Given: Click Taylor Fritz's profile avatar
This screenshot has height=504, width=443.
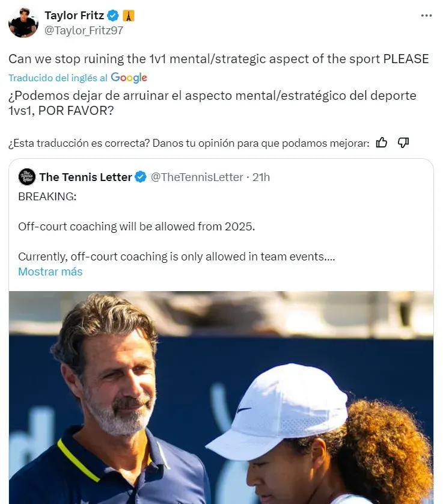Looking at the screenshot, I should click(23, 23).
